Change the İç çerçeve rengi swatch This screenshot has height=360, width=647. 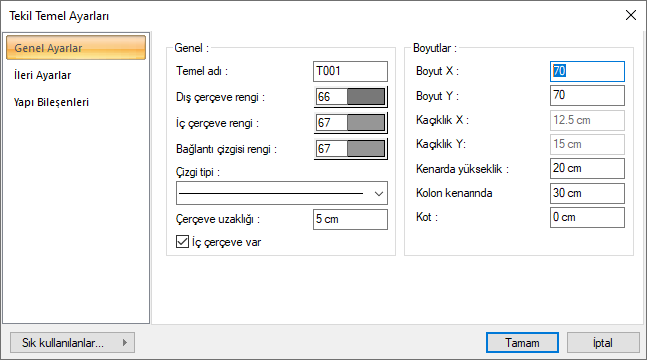(366, 123)
